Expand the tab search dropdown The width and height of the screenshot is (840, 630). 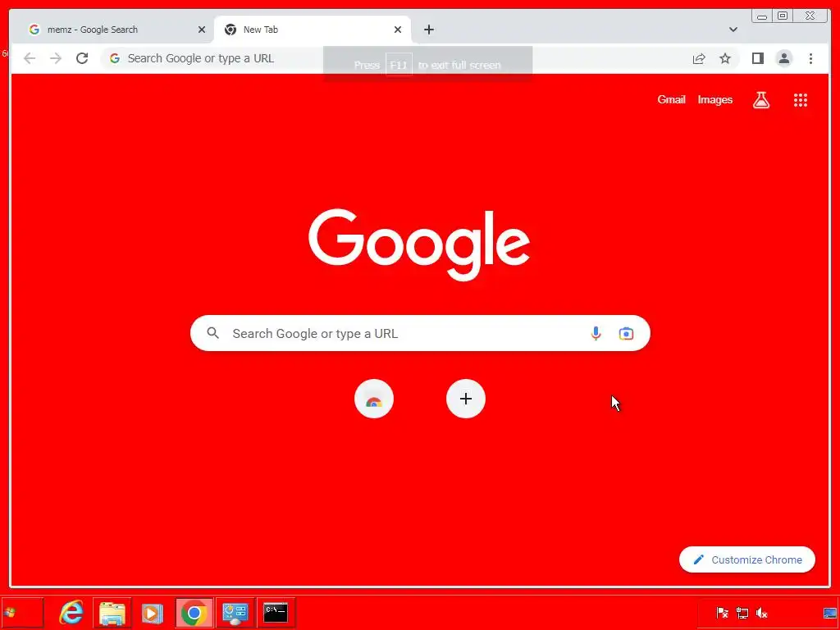click(x=733, y=30)
